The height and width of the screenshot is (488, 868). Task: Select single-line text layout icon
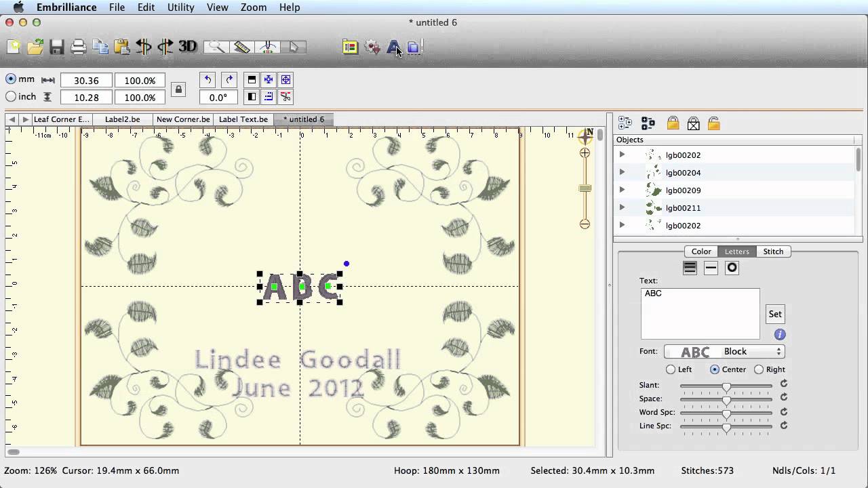[x=711, y=268]
